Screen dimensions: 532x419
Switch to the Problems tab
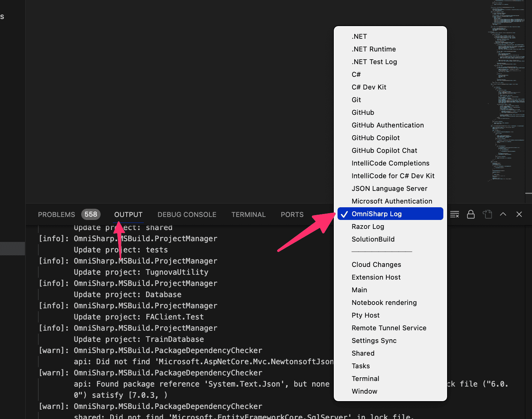(57, 215)
